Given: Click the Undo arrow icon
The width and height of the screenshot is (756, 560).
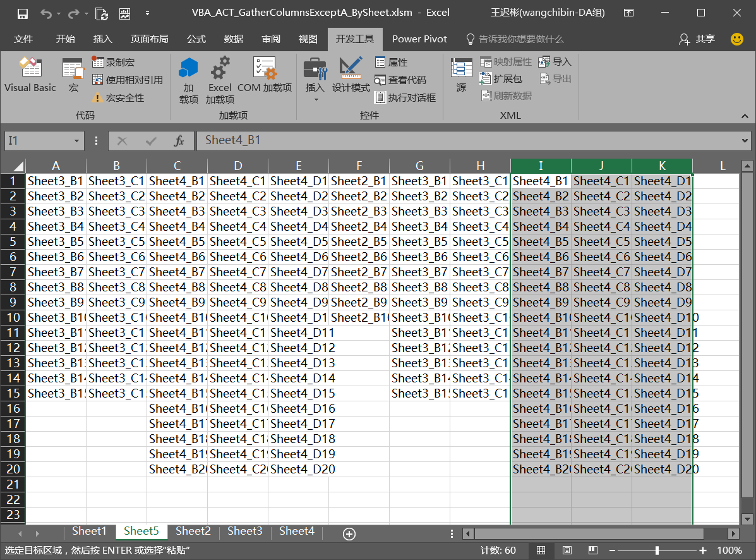Looking at the screenshot, I should point(46,14).
